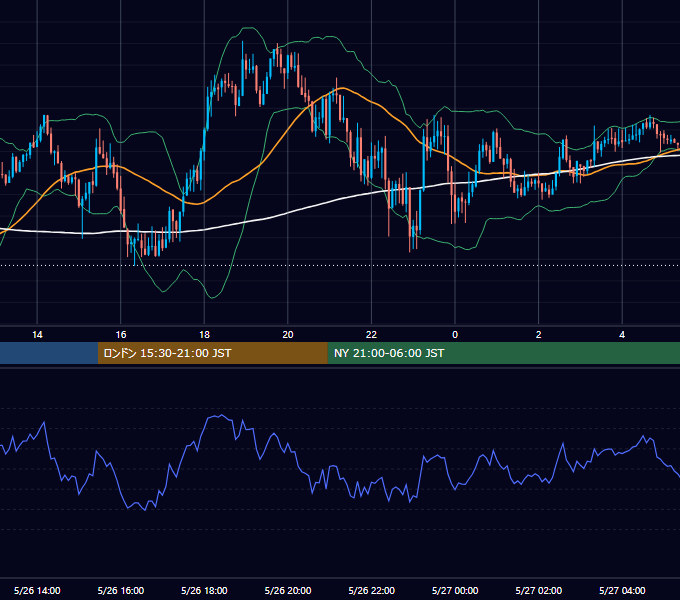Click the ロンドン 15:30-21:00 JST session bar

click(x=212, y=353)
